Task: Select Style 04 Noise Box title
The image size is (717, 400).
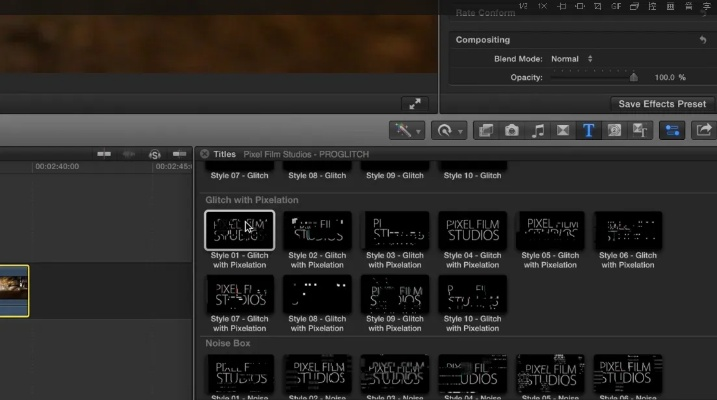Action: pyautogui.click(x=472, y=373)
